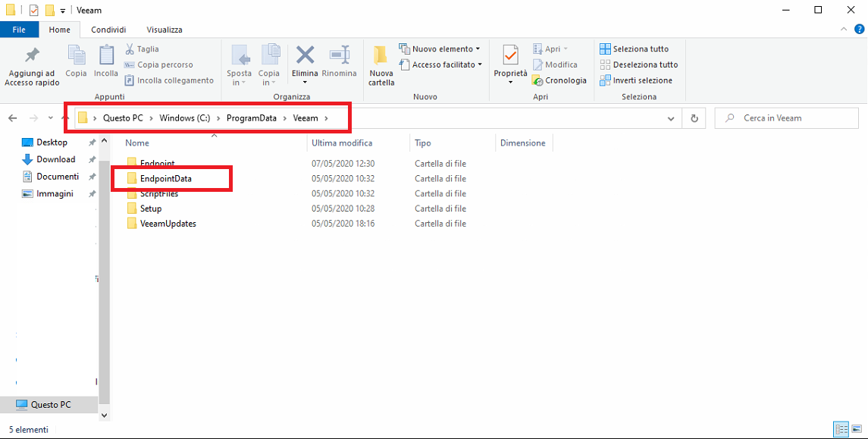Open the Nuovo elemento dropdown
868x439 pixels.
pos(440,49)
